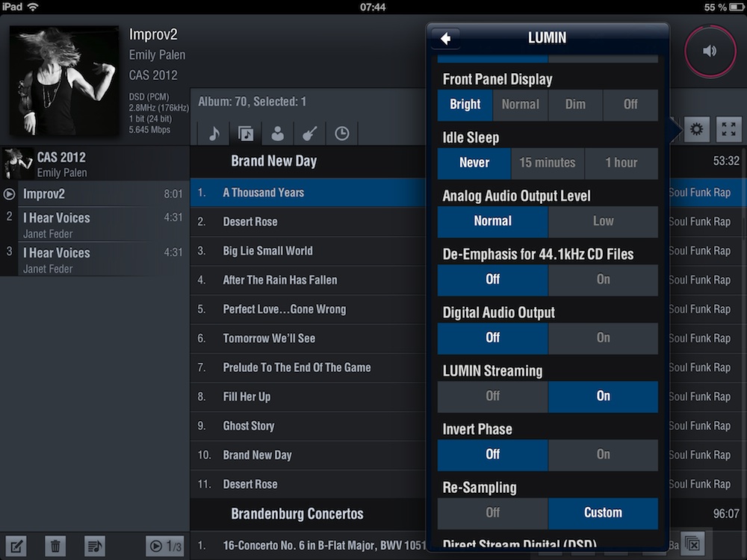Tap the large album cover of Improv2
This screenshot has width=747, height=560.
pos(64,81)
